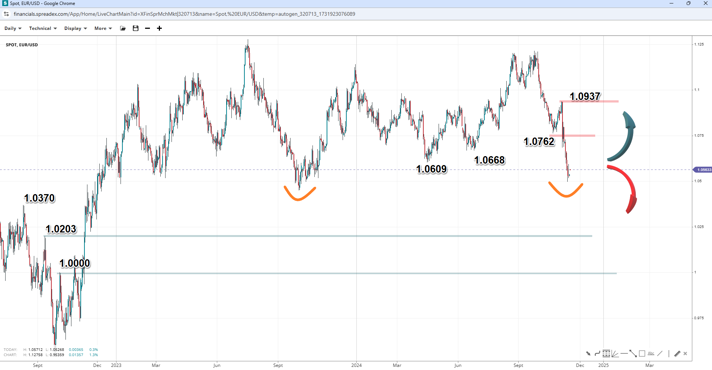
Task: Open the Technical indicators dropdown
Action: click(x=43, y=28)
